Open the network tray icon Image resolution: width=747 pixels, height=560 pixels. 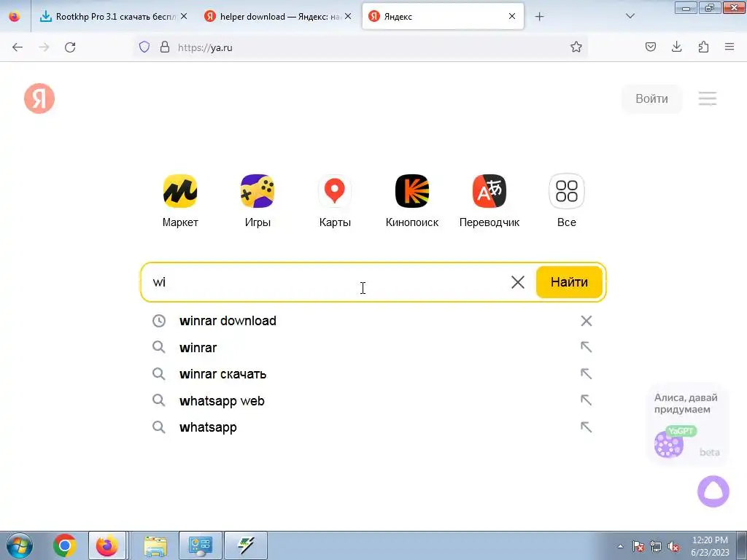(x=656, y=546)
